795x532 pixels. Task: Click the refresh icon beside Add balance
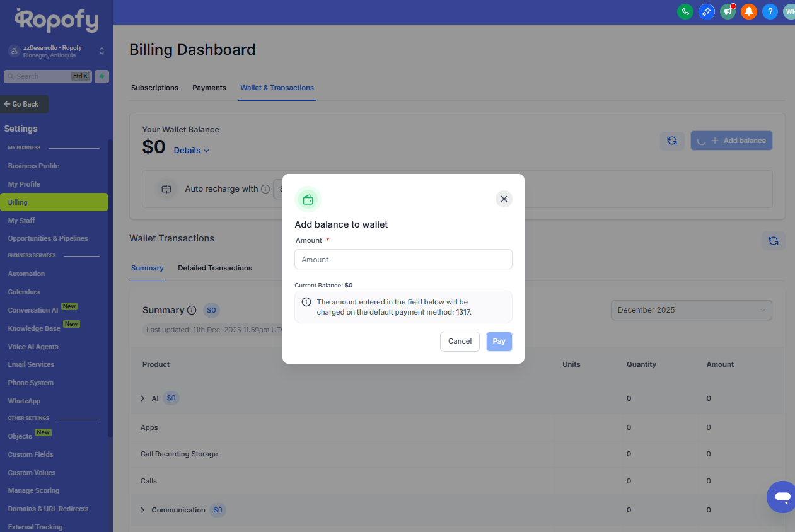pyautogui.click(x=672, y=141)
